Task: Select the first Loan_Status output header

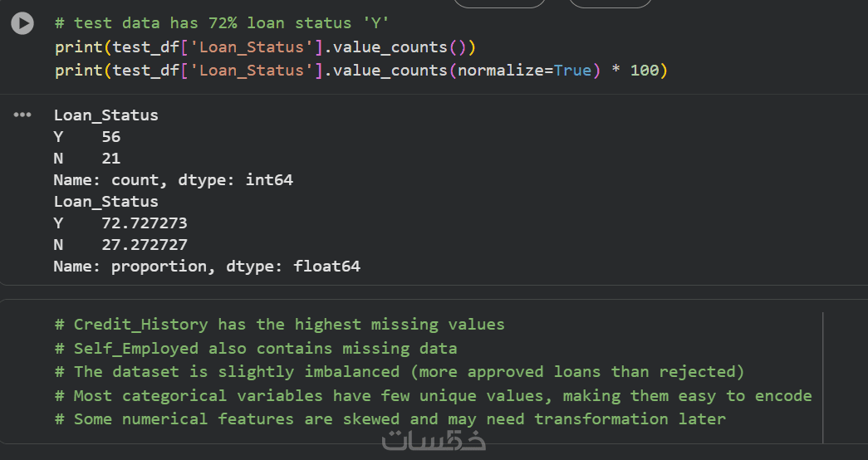Action: (105, 115)
